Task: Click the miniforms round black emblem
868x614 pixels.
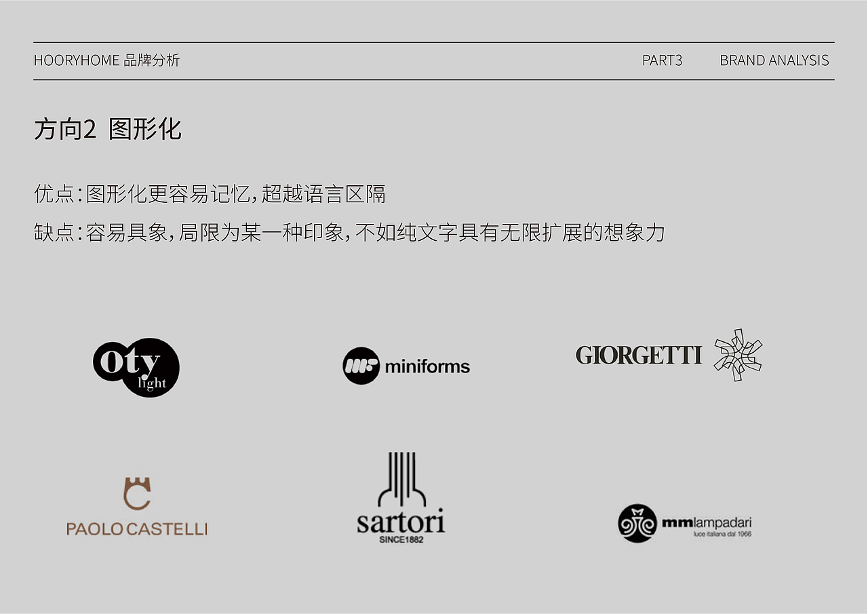Action: click(361, 366)
